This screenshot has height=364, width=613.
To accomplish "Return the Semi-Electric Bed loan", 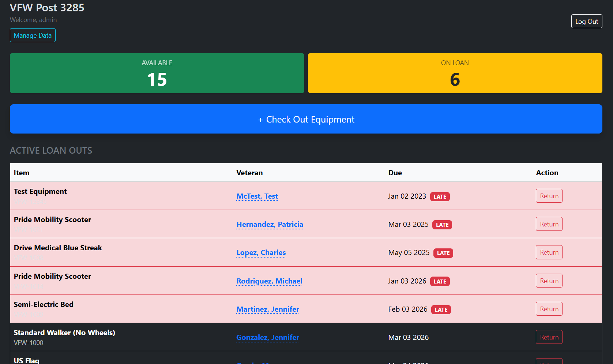I will (549, 308).
